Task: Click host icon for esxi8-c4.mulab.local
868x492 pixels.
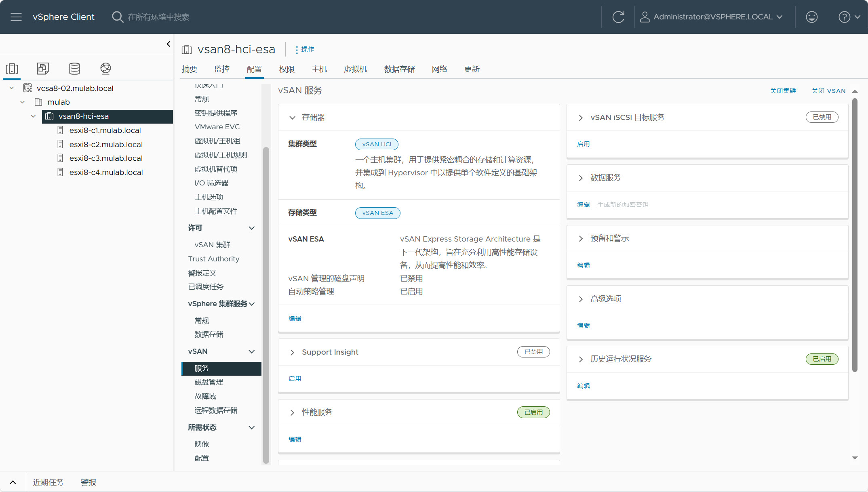Action: click(x=60, y=172)
